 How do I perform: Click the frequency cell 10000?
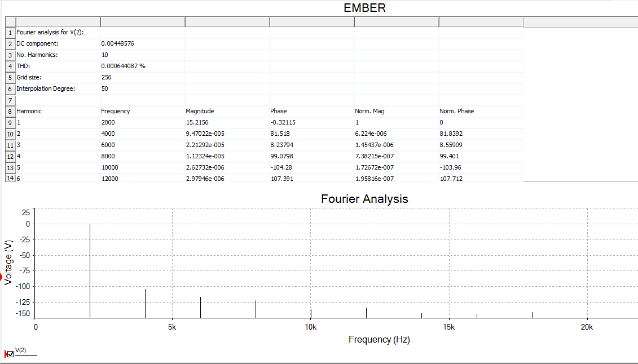pyautogui.click(x=143, y=167)
